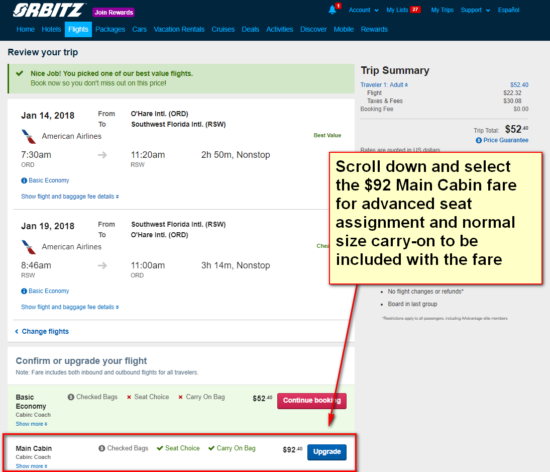Click the info icon on outbound Basic Economy
The image size is (550, 472).
(x=24, y=181)
